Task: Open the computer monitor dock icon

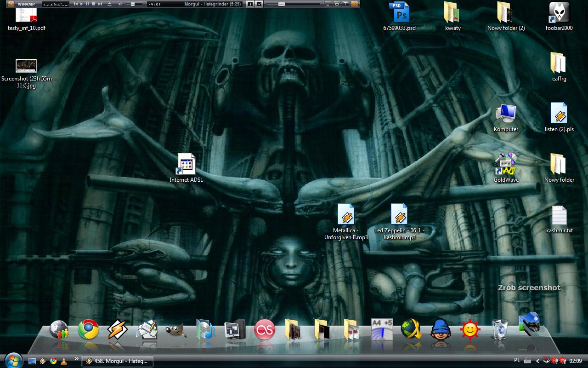Action: [x=235, y=330]
